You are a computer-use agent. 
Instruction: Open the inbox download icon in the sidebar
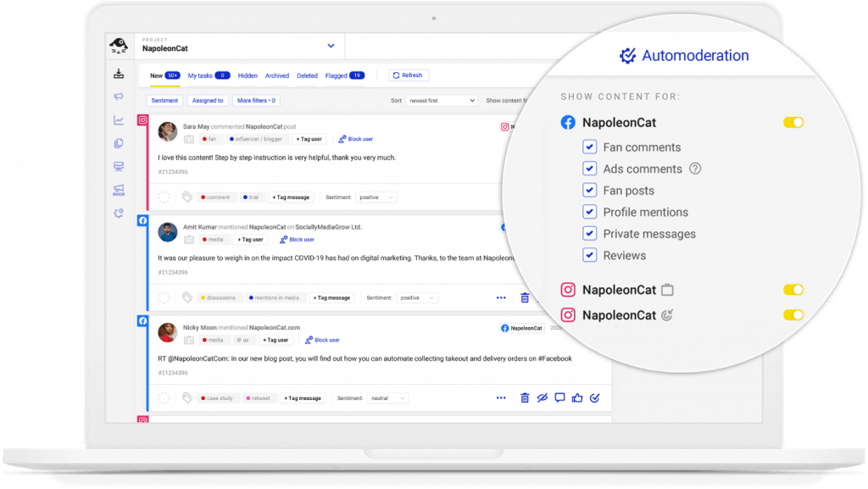[x=119, y=74]
